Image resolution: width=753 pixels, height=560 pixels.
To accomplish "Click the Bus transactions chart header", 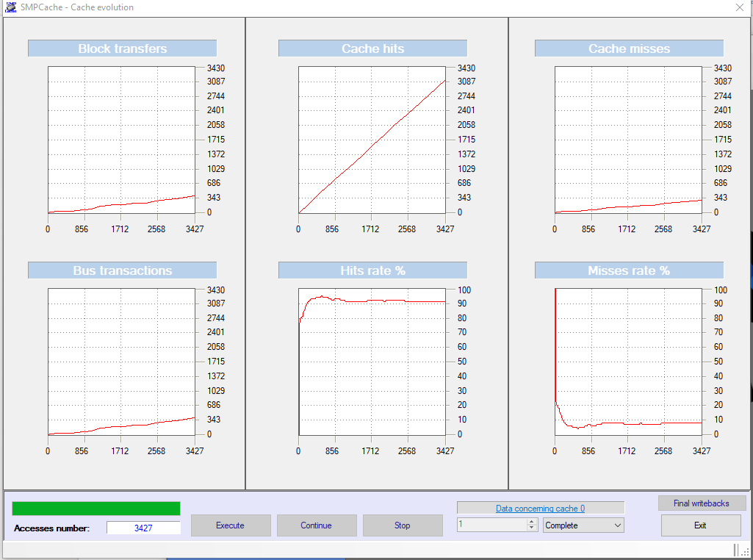I will [x=121, y=270].
